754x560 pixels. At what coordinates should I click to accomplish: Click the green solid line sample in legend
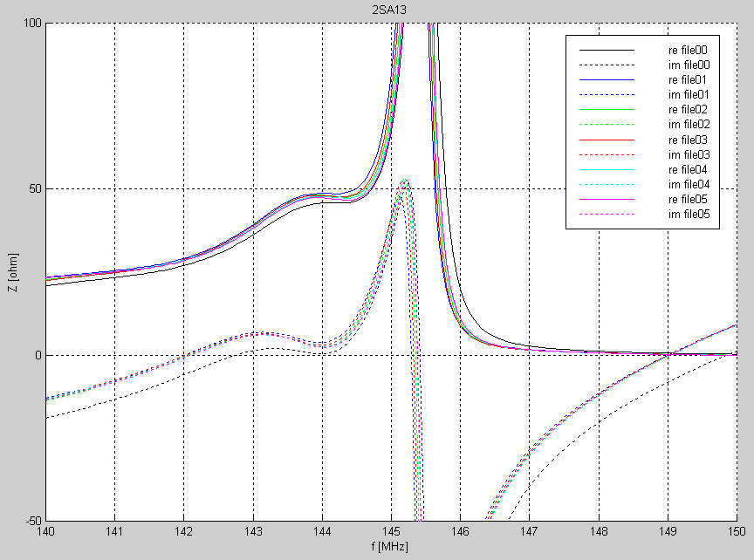click(x=607, y=110)
